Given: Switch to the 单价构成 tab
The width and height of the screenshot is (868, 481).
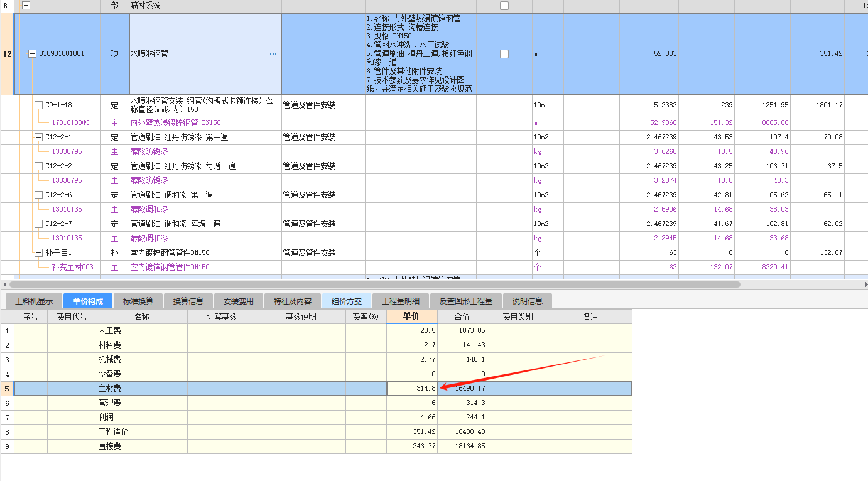Looking at the screenshot, I should 87,301.
